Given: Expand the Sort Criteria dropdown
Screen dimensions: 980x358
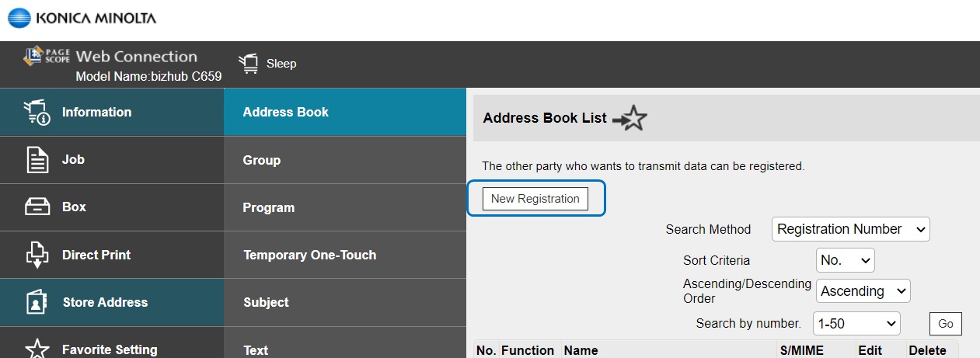Looking at the screenshot, I should coord(845,260).
